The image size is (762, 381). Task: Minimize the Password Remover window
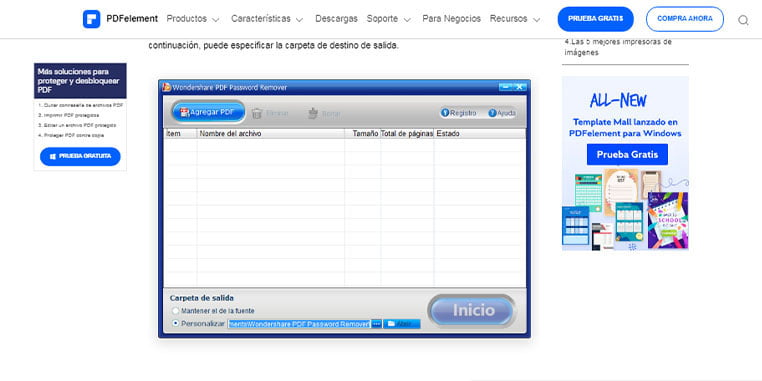506,87
